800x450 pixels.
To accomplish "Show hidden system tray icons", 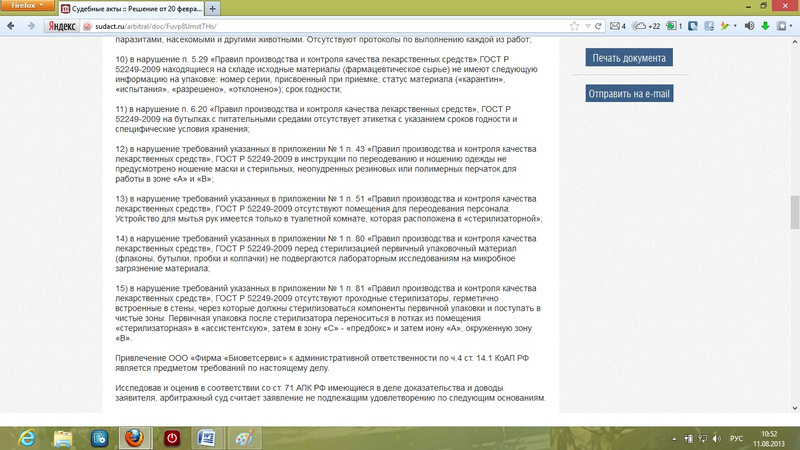I will [674, 439].
